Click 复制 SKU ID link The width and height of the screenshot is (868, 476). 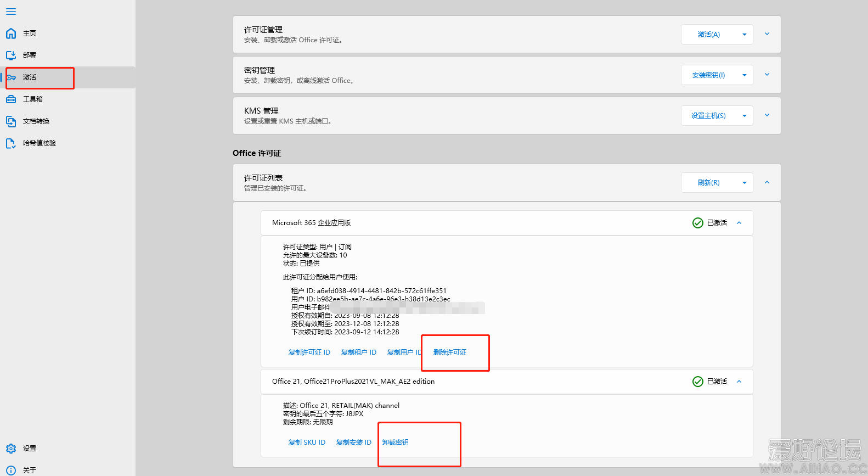tap(307, 443)
